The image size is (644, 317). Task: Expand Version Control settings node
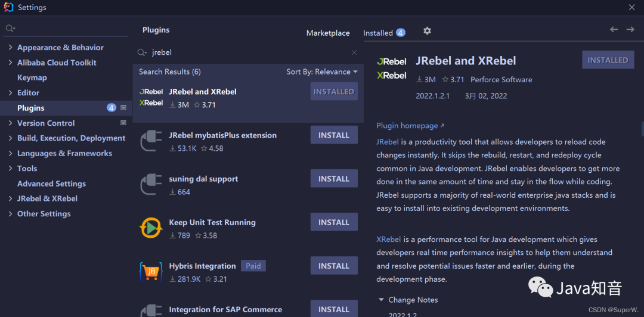(10, 123)
